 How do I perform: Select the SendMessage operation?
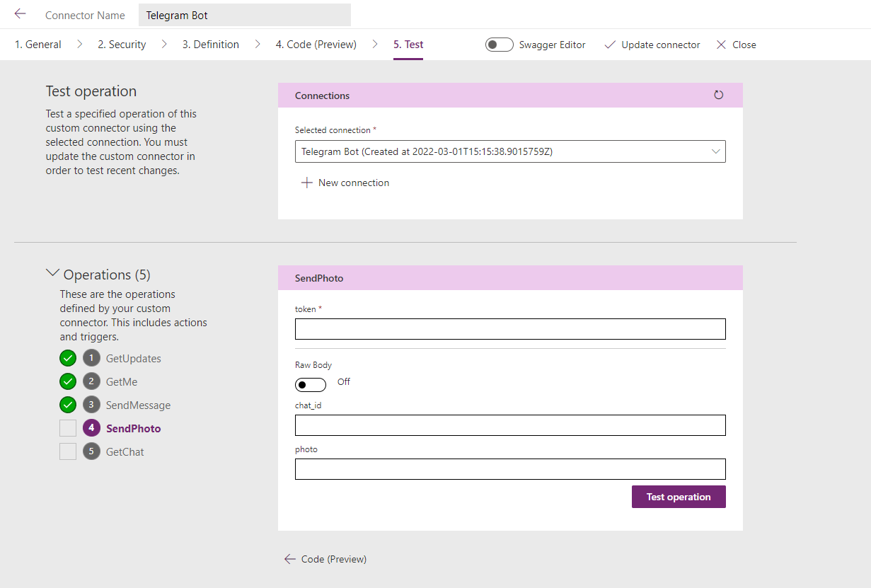139,405
